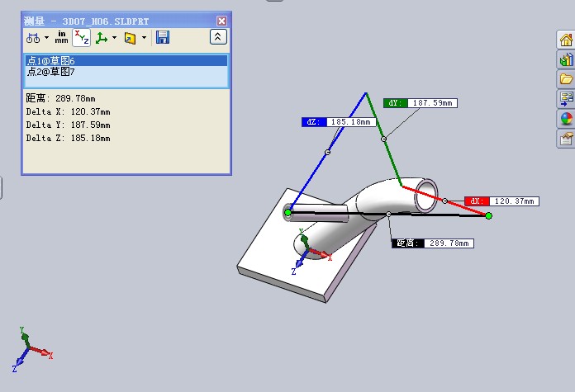Open the SolidWorks Resources home tab

[x=566, y=40]
